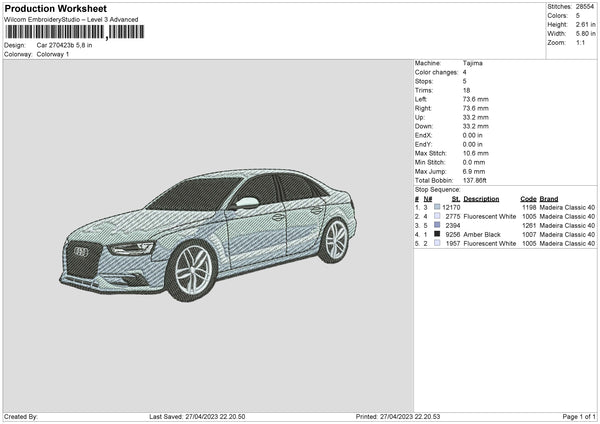Click the color swatch for stop 5 (1957 stitches)
The height and width of the screenshot is (424, 600).
click(x=437, y=243)
